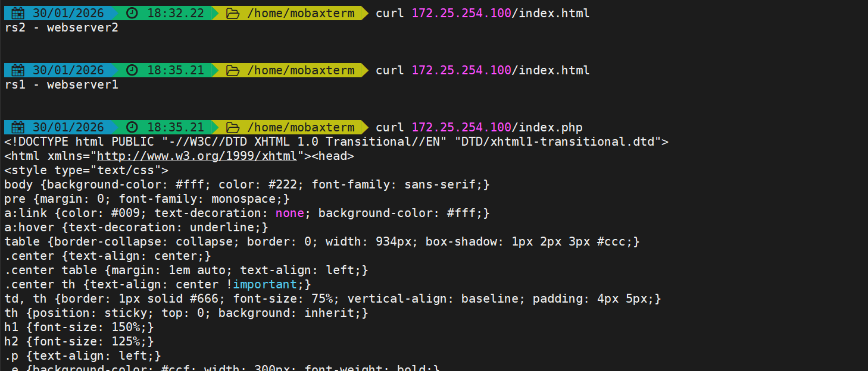The width and height of the screenshot is (868, 371).
Task: Click '30/01/2026' in the 18:32.22 prompt
Action: point(68,13)
